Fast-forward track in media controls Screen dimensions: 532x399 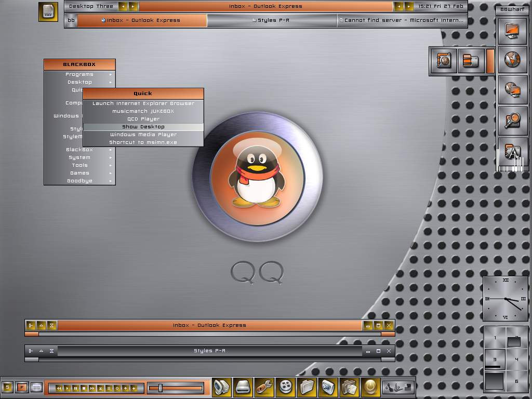92,388
